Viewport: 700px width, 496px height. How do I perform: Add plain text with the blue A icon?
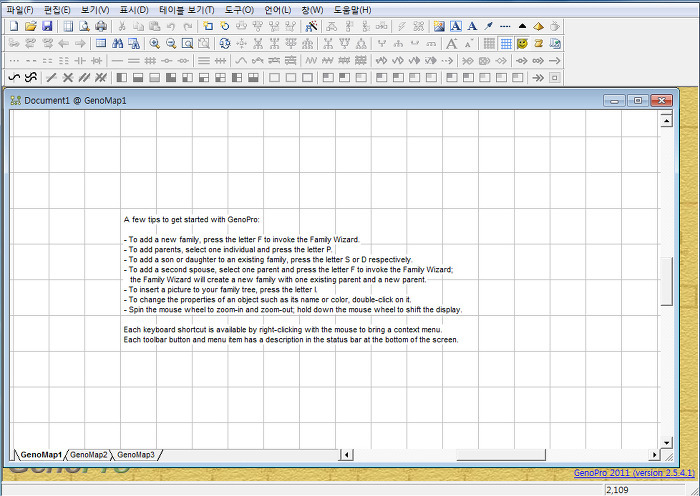click(472, 26)
